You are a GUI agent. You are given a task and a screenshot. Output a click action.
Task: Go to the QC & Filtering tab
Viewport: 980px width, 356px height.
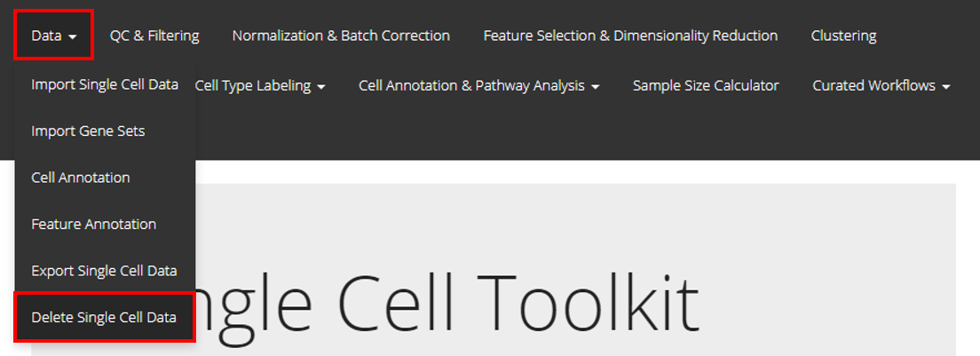click(154, 36)
